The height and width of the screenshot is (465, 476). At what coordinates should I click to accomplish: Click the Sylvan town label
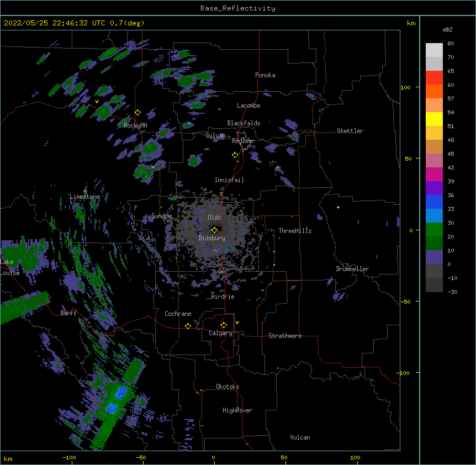click(215, 135)
